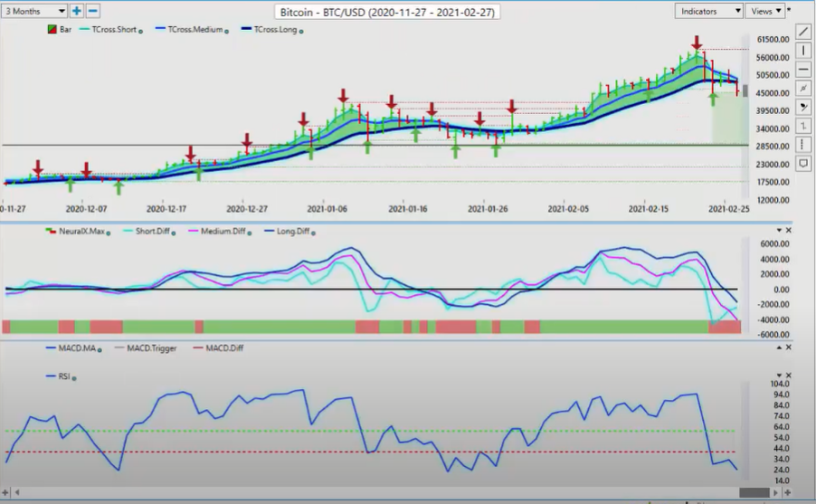This screenshot has width=816, height=504.
Task: Collapse the RSI indicator panel arrow
Action: tap(779, 376)
